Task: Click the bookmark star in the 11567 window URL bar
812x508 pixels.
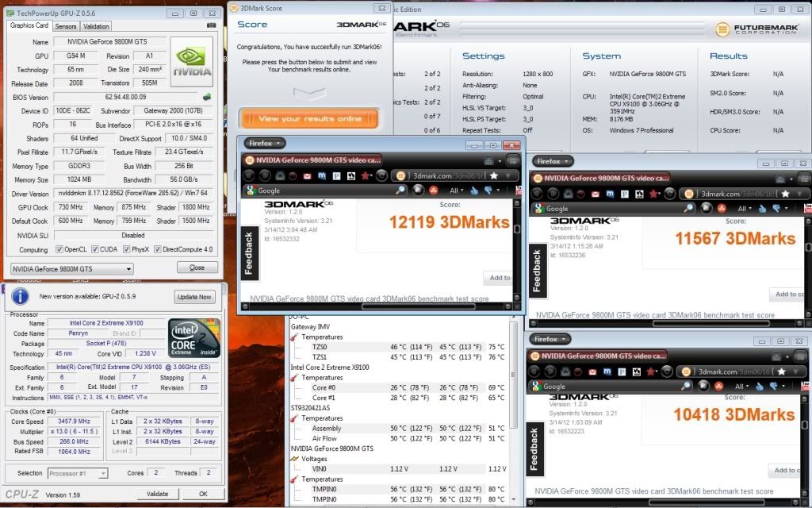Action: coord(786,194)
